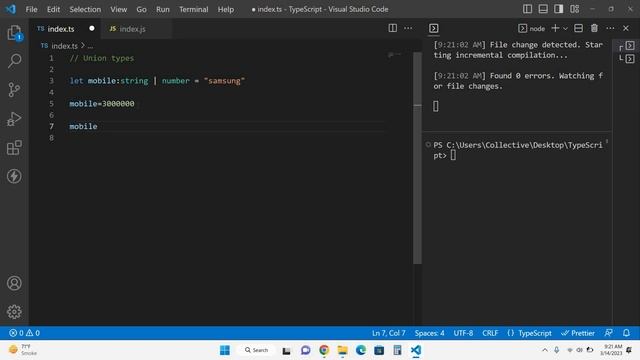This screenshot has height=360, width=640.
Task: Open notifications bell in status bar
Action: click(x=627, y=333)
